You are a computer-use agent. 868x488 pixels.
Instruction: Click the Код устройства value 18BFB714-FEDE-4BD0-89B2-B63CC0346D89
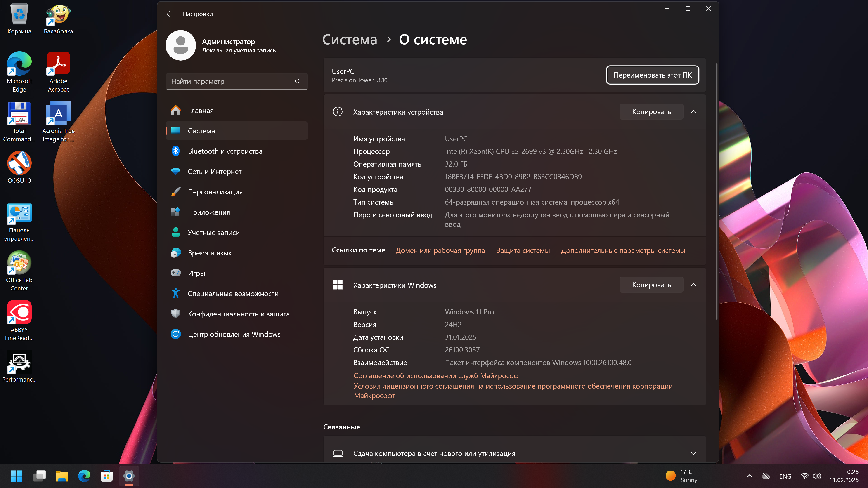[x=513, y=177]
